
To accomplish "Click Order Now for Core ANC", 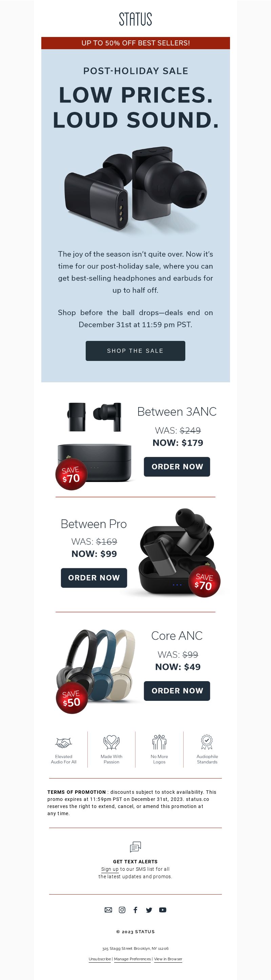I will click(x=177, y=691).
